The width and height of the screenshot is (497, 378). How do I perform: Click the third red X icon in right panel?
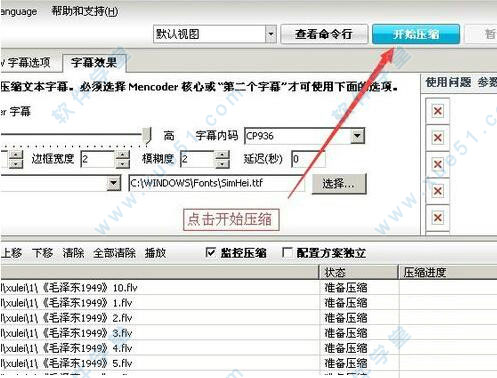pos(438,164)
